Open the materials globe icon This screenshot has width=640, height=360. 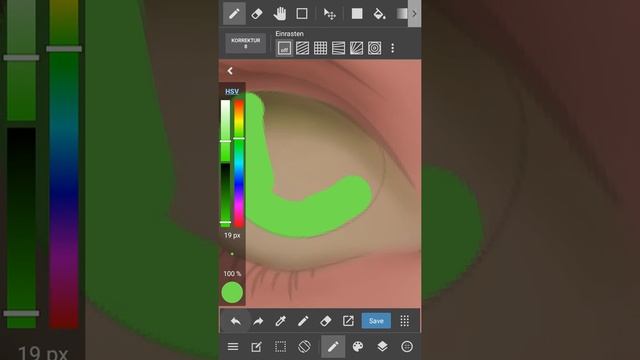(407, 347)
